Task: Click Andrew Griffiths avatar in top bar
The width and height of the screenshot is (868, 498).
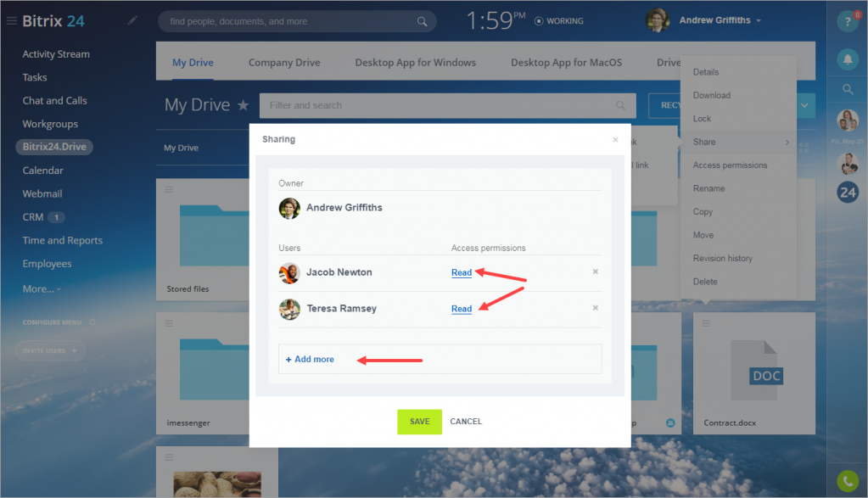Action: coord(658,20)
